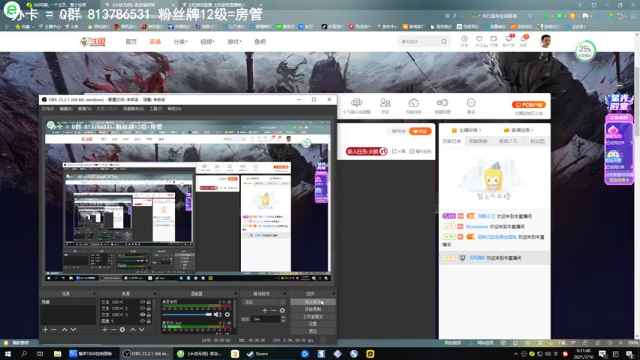
Task: Remove selected source with minus icon
Action: pyautogui.click(x=113, y=329)
